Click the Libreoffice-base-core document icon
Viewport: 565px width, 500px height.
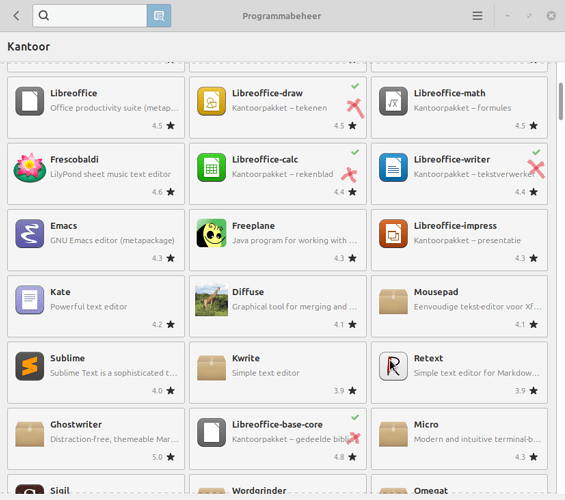(x=212, y=432)
